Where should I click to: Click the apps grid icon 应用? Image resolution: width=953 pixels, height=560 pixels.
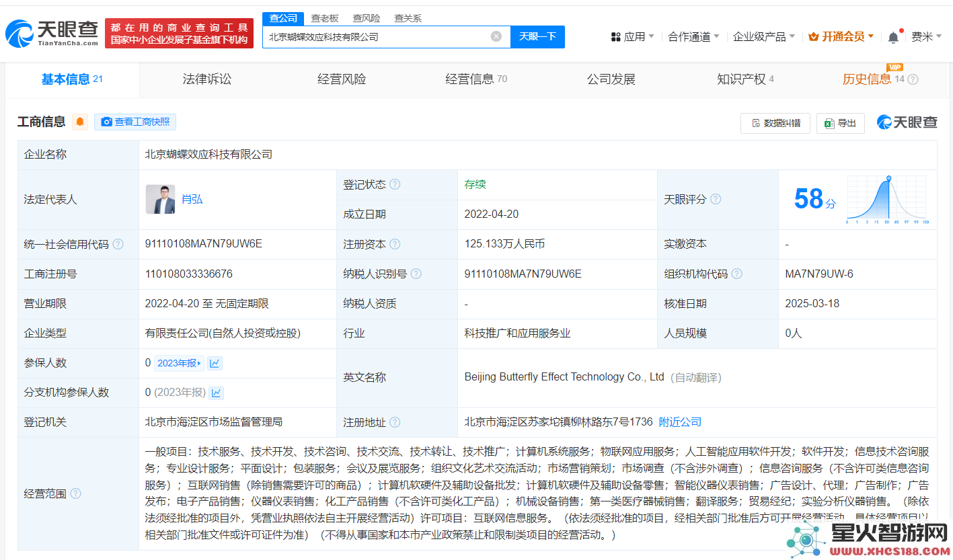(x=615, y=37)
